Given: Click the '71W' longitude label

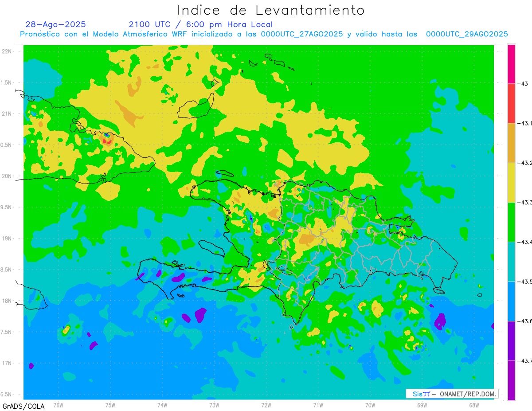Looking at the screenshot, I should (x=318, y=404).
